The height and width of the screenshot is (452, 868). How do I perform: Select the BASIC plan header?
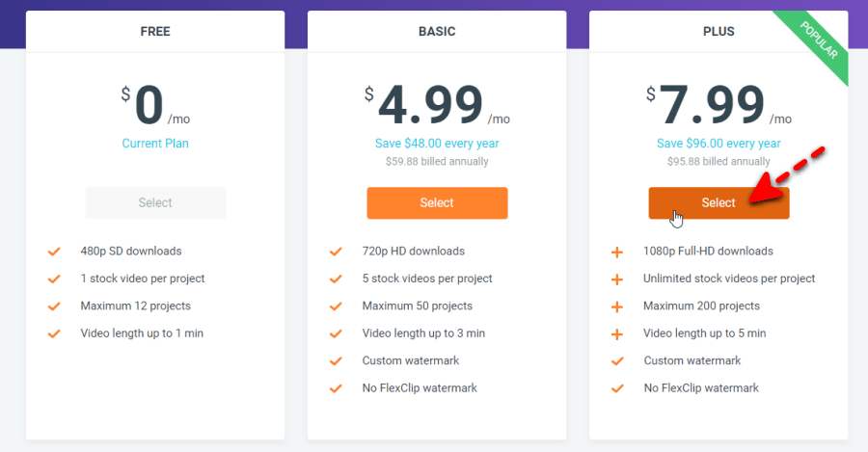437,32
